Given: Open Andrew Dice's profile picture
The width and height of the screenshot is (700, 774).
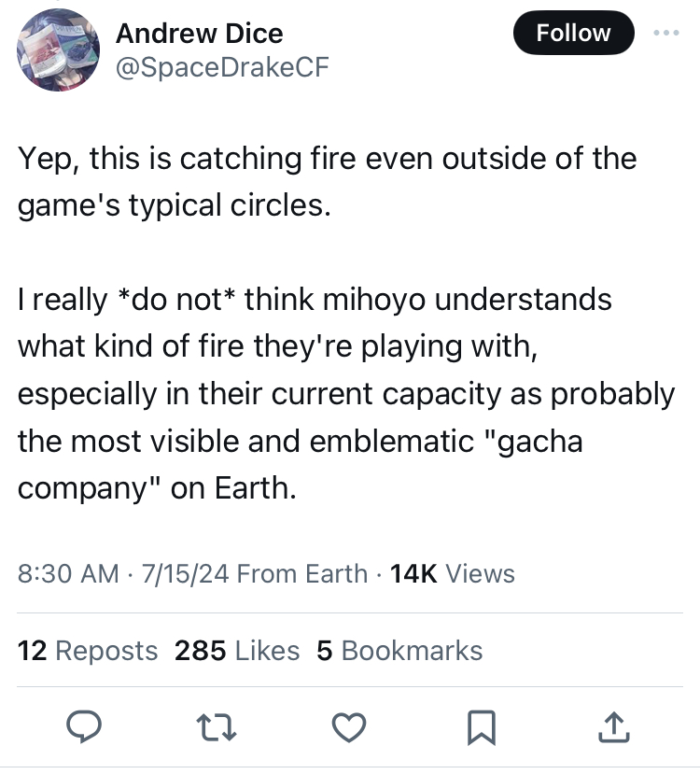Looking at the screenshot, I should [59, 50].
